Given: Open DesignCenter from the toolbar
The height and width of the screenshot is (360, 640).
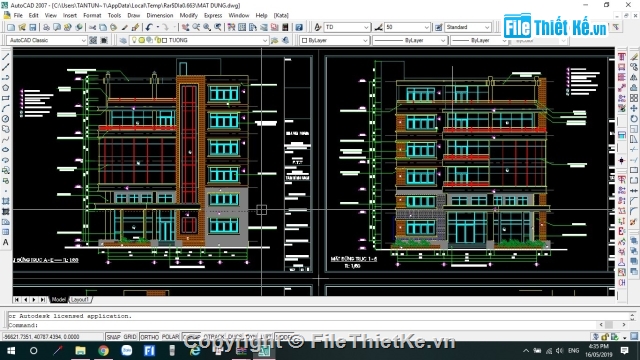Looking at the screenshot, I should (x=242, y=27).
